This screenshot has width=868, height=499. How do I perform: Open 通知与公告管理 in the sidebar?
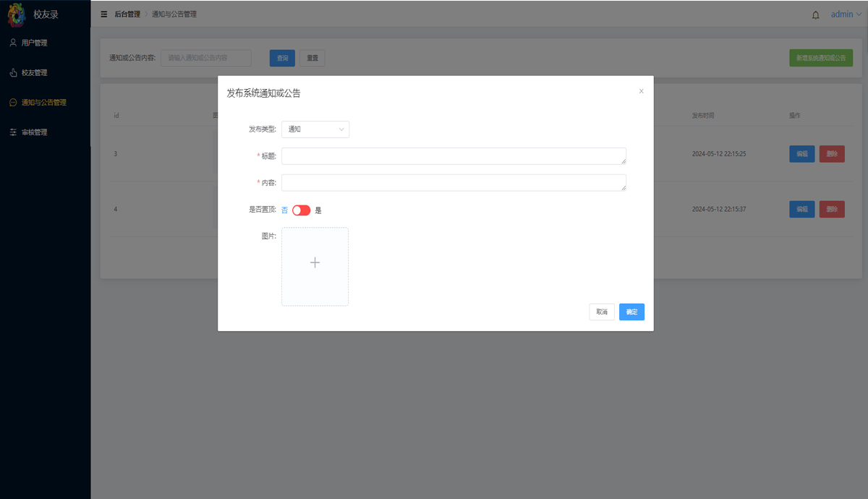click(43, 103)
